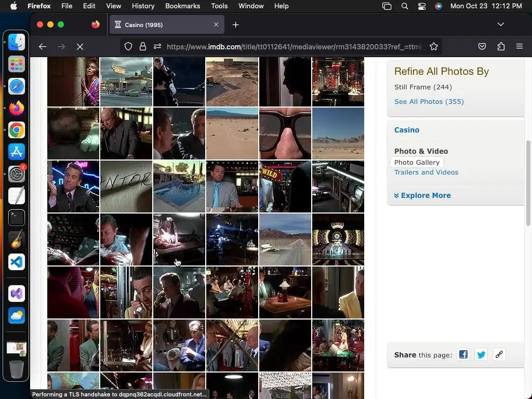The height and width of the screenshot is (399, 532).
Task: Open the desert road thumbnail
Action: pyautogui.click(x=285, y=240)
